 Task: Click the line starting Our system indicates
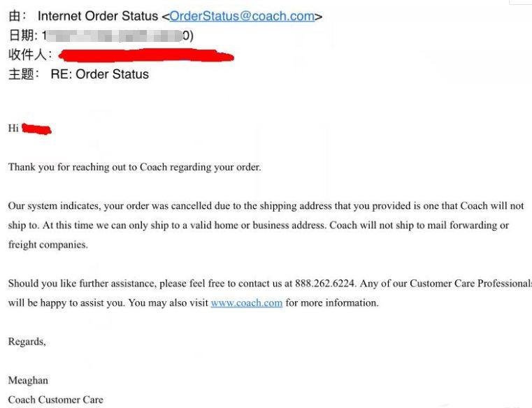[x=266, y=206]
